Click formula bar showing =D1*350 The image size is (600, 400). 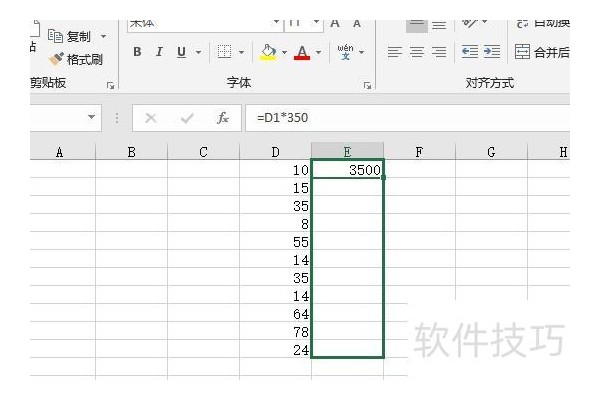408,118
